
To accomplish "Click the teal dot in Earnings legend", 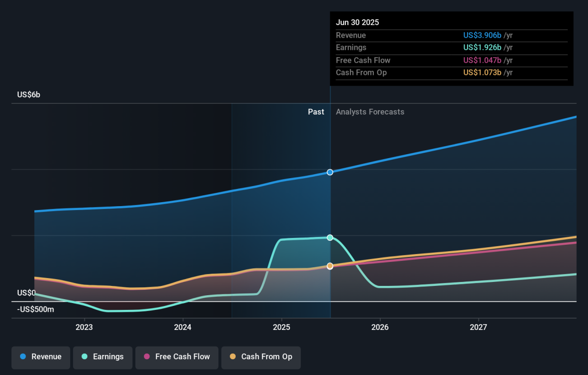I will (84, 357).
